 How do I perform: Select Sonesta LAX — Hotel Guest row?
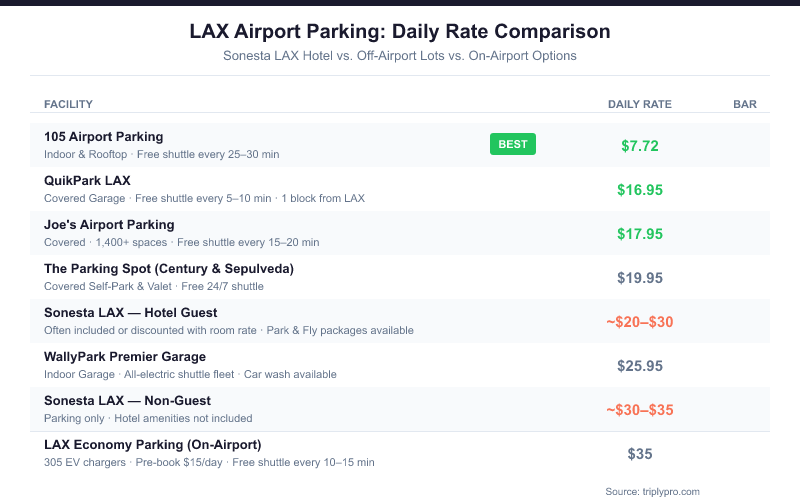point(130,312)
